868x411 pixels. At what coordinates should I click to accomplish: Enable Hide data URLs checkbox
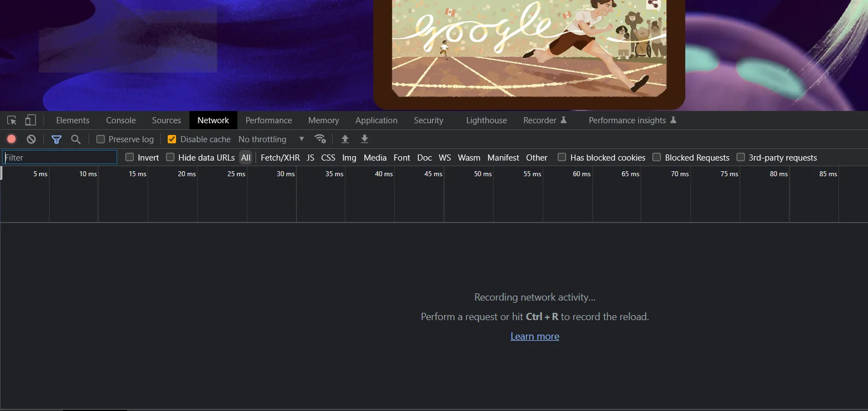(x=170, y=157)
